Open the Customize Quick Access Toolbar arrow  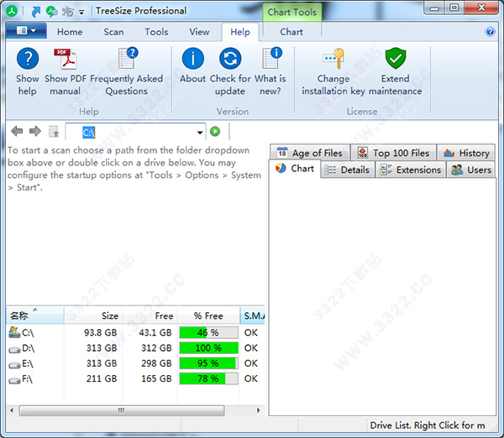[x=81, y=13]
